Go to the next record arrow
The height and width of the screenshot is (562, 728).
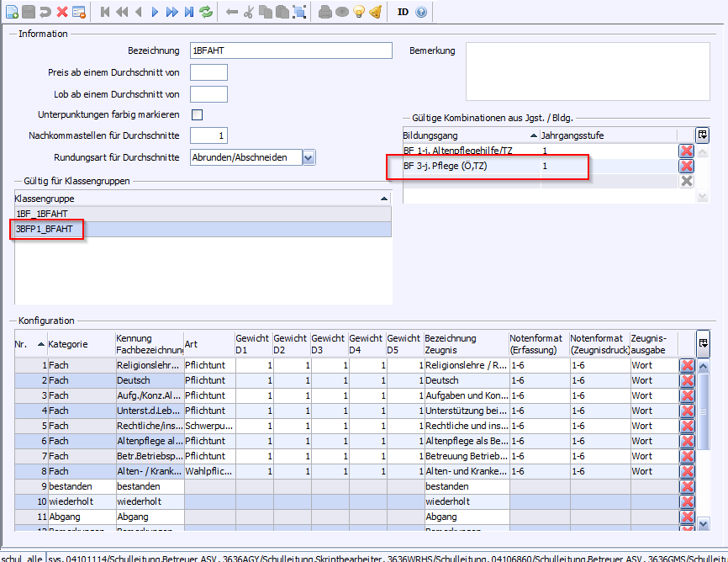pyautogui.click(x=155, y=12)
